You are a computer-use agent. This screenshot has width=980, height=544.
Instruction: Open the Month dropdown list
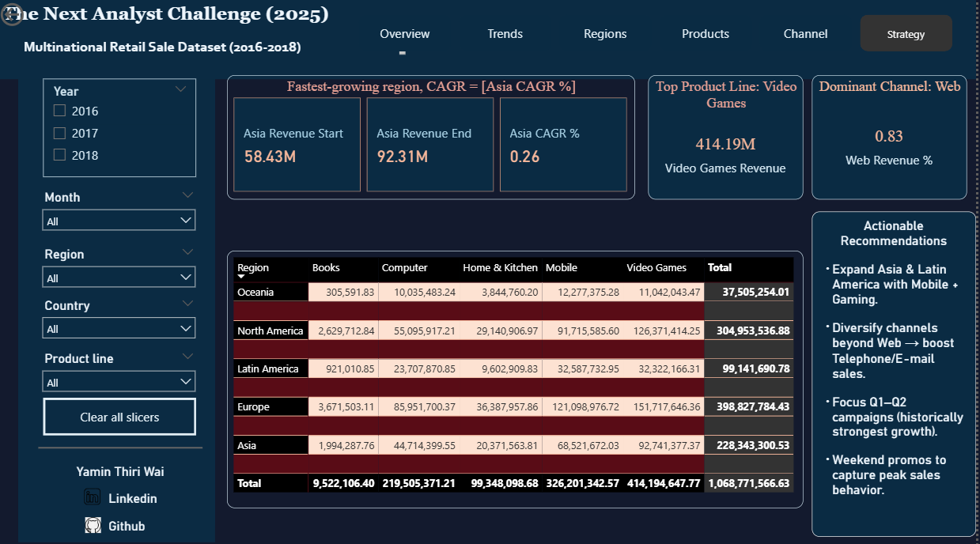click(119, 221)
